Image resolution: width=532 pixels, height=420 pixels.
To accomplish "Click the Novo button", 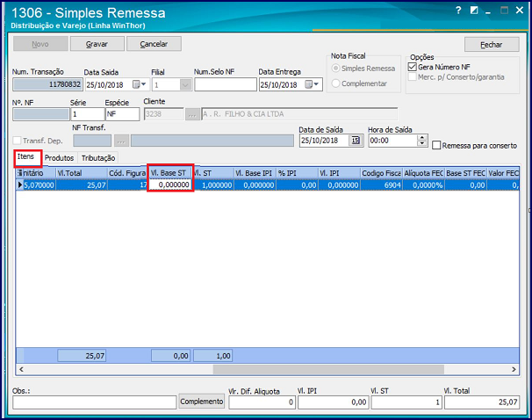I will (40, 44).
